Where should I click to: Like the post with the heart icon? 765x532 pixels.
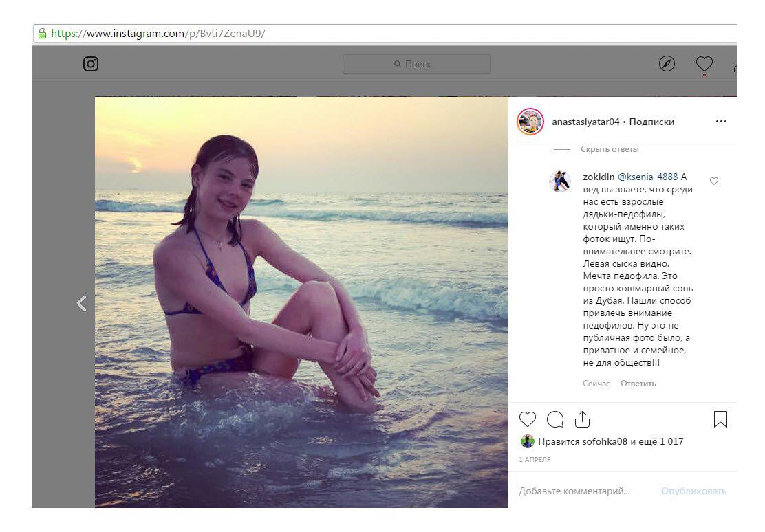tap(528, 419)
